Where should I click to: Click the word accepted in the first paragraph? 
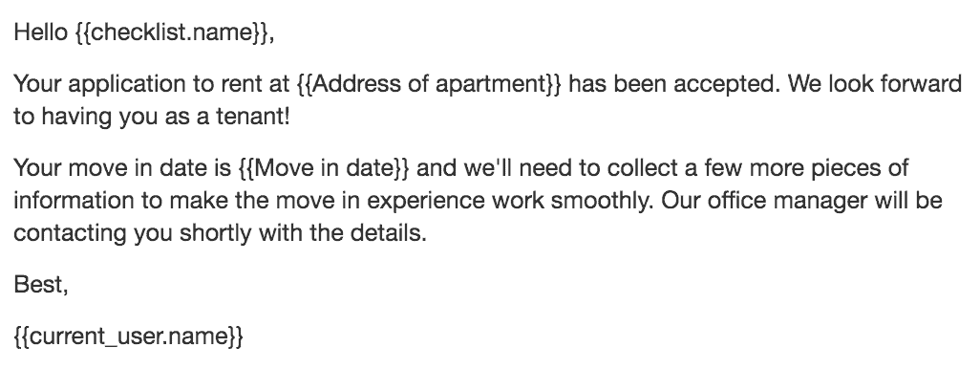[726, 84]
